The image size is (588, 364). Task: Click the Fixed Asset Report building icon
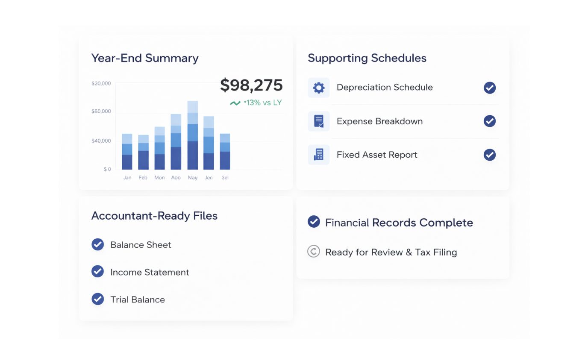(x=318, y=155)
